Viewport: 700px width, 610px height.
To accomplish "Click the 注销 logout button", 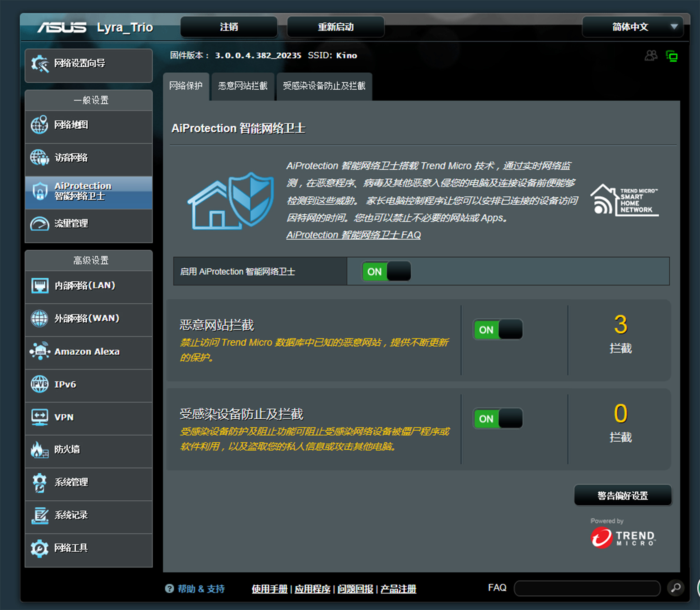I will [229, 27].
